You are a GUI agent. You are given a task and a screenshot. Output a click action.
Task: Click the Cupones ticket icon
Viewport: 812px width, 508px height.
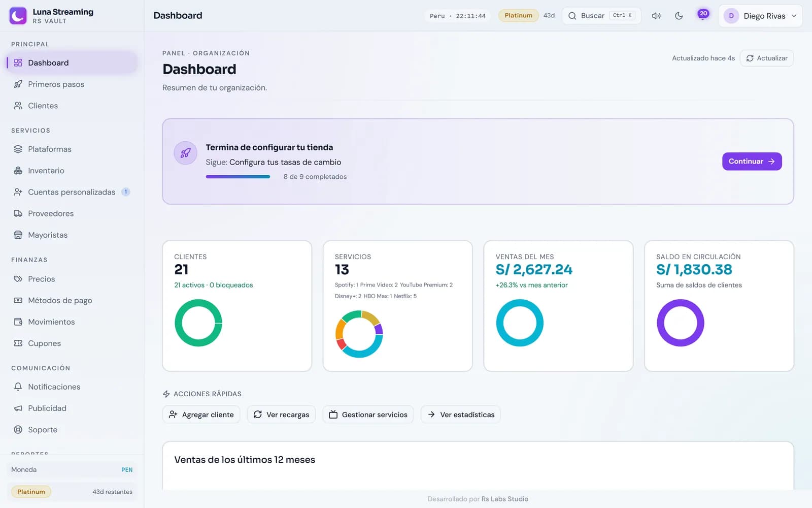coord(18,343)
